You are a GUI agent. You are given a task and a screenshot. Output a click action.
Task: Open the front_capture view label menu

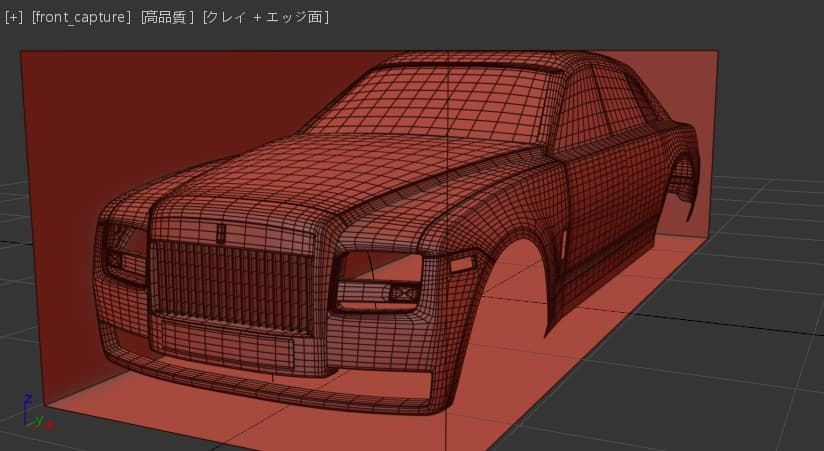tap(81, 17)
